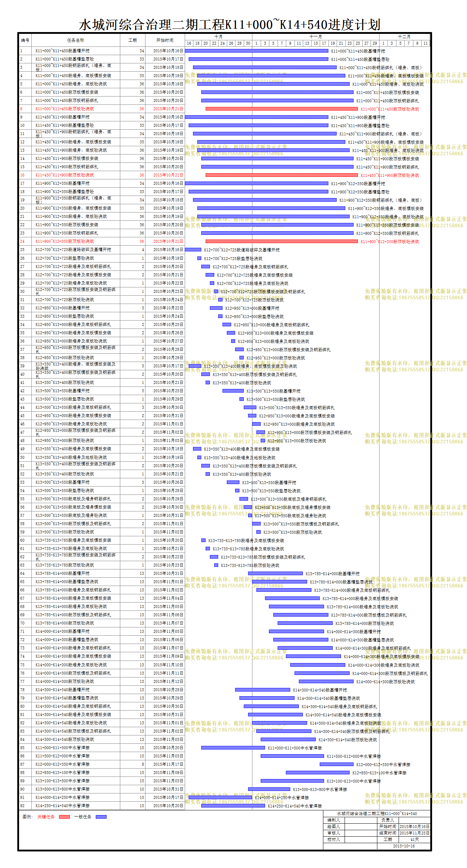The width and height of the screenshot is (467, 868).
Task: Select the 开始时间 column header
Action: pyautogui.click(x=165, y=40)
